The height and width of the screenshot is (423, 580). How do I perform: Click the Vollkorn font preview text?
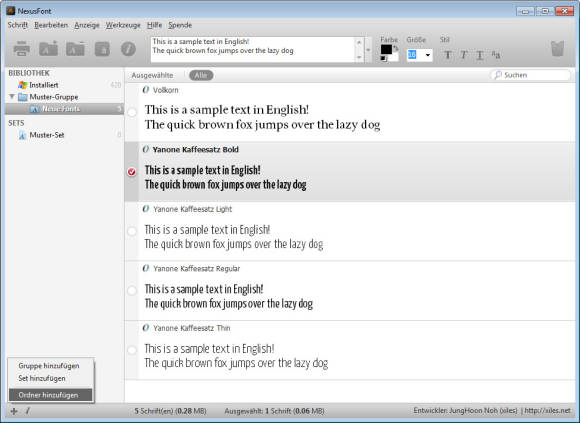coord(262,117)
